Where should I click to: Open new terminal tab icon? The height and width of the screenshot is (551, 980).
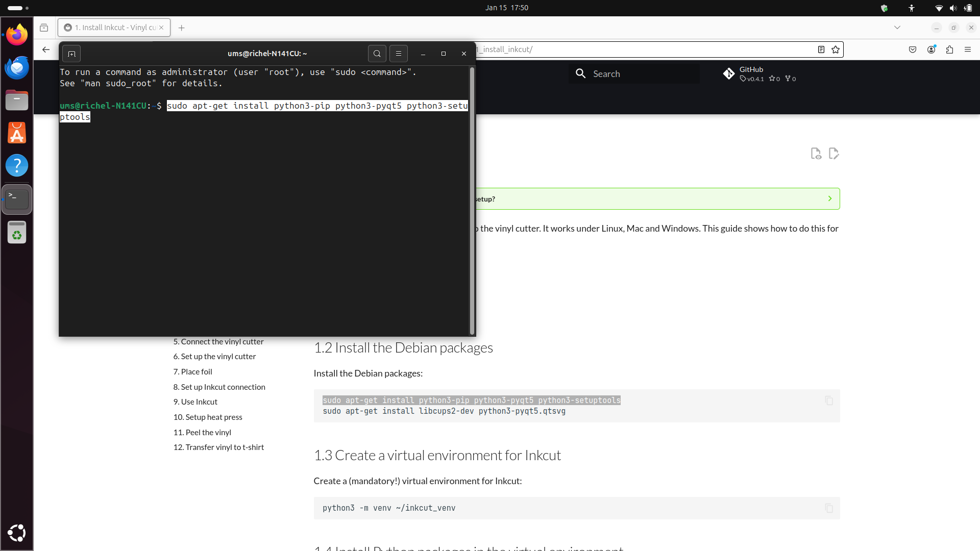click(71, 54)
